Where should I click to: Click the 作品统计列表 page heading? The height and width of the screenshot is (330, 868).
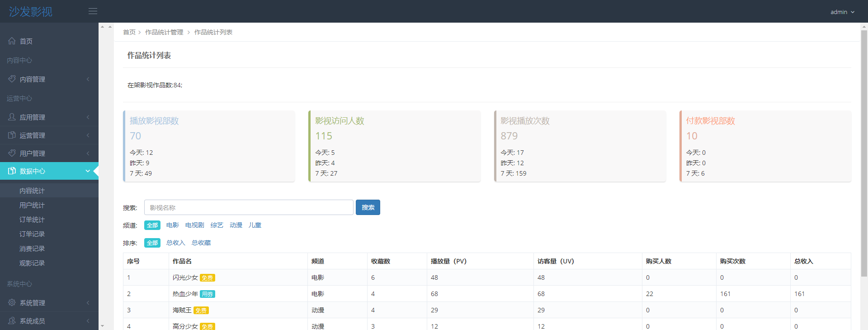click(x=149, y=55)
